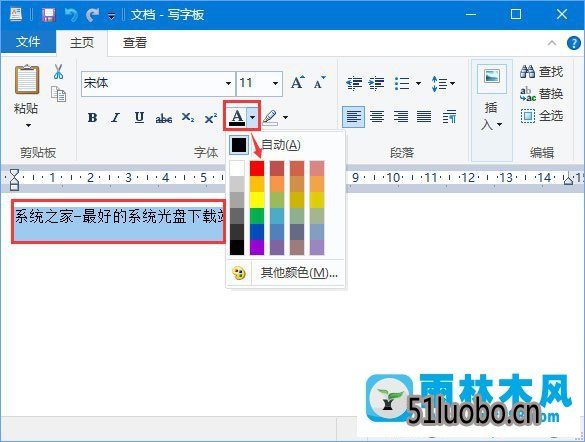The image size is (585, 442).
Task: Toggle Bold formatting
Action: pyautogui.click(x=93, y=118)
